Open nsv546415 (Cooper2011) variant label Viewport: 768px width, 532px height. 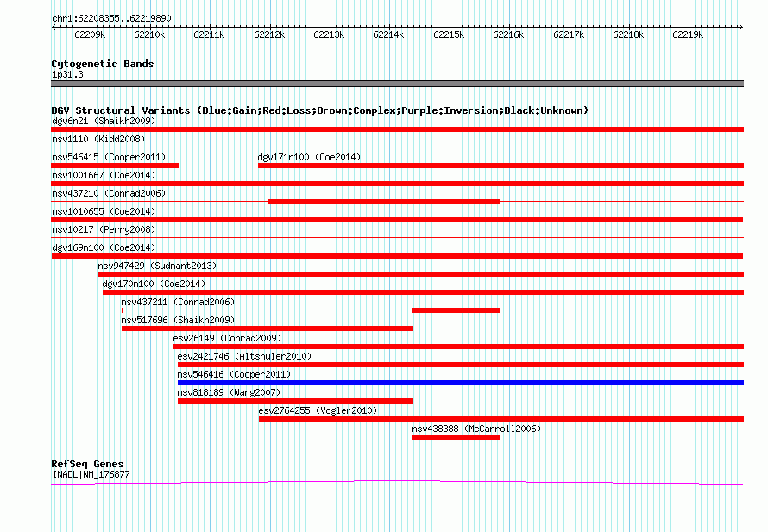[109, 157]
